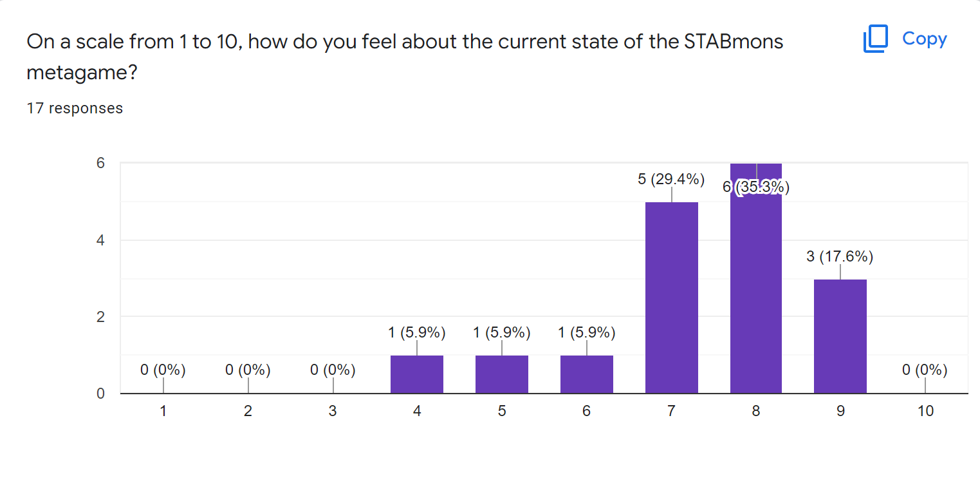Viewport: 980px width, 485px height.
Task: Click the y-axis value 4
Action: coord(100,240)
